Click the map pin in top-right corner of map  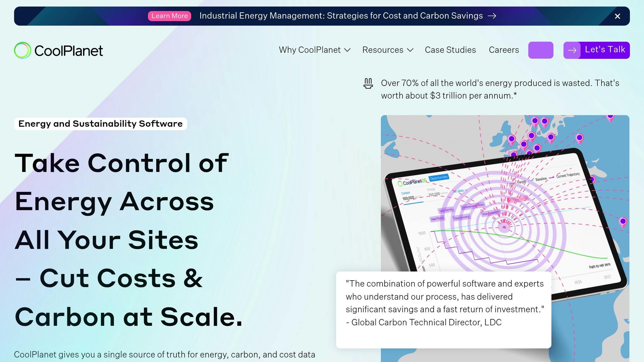[x=610, y=118]
